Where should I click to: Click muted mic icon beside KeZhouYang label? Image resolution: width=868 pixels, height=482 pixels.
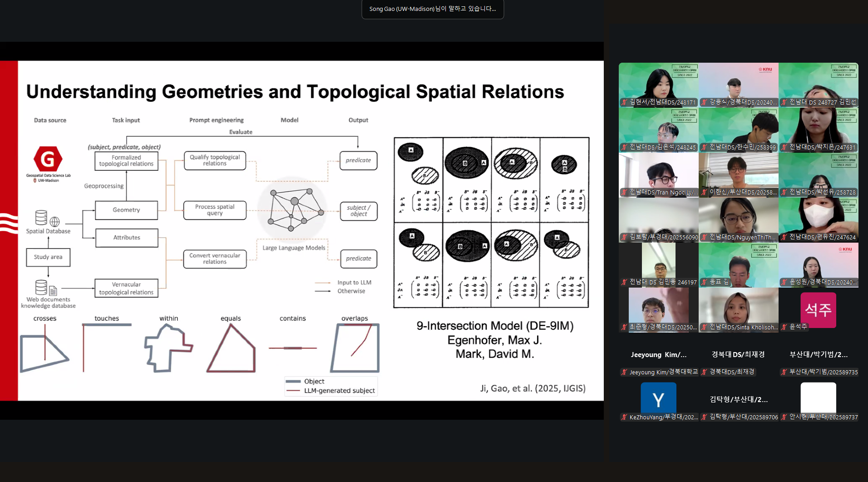coord(624,417)
